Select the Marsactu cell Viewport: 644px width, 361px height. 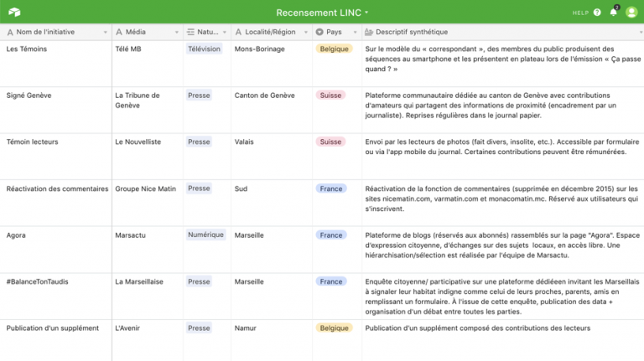coord(148,250)
